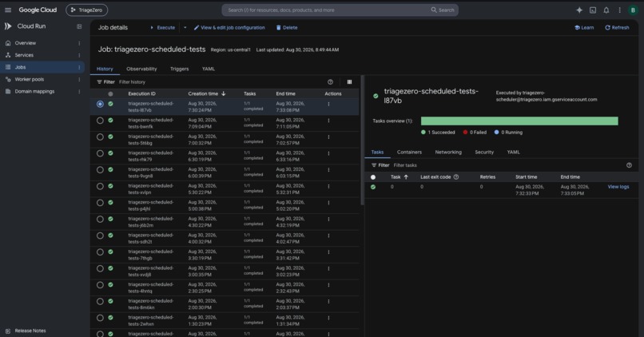Click the Delete job button
The image size is (644, 337).
click(x=287, y=27)
